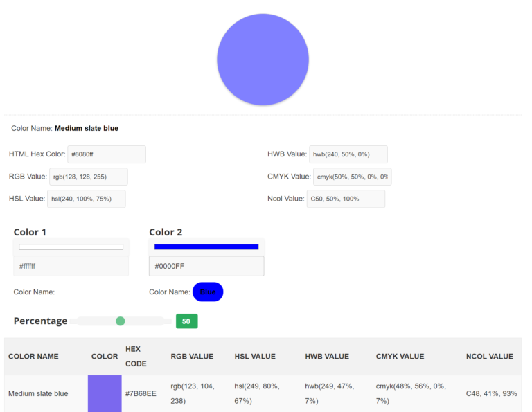Open the Color 1 white color picker
This screenshot has height=412, width=532.
coord(71,247)
